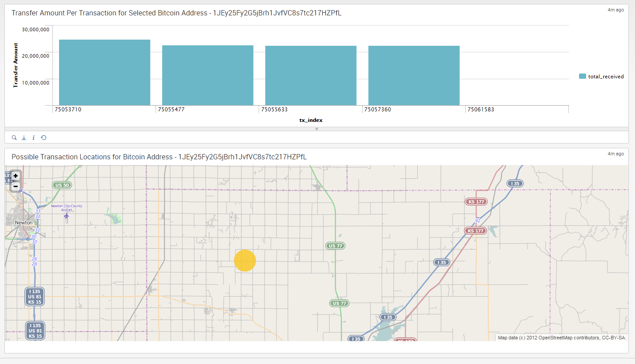This screenshot has width=635, height=364.
Task: Click the bar for tx_index 75055477
Action: [x=208, y=75]
